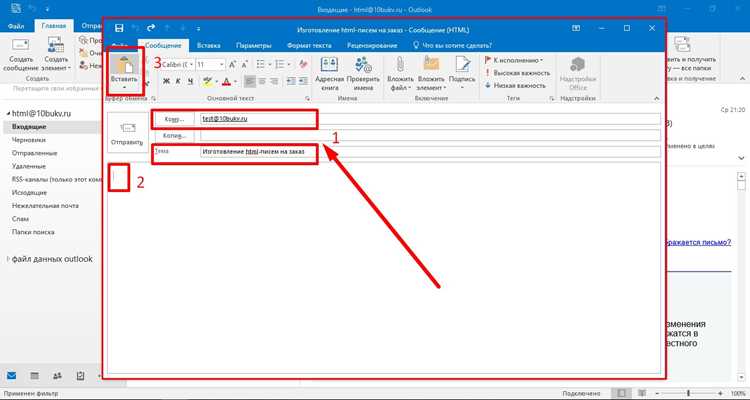
Task: Open the Основной текст dialog launcher
Action: coord(307,99)
